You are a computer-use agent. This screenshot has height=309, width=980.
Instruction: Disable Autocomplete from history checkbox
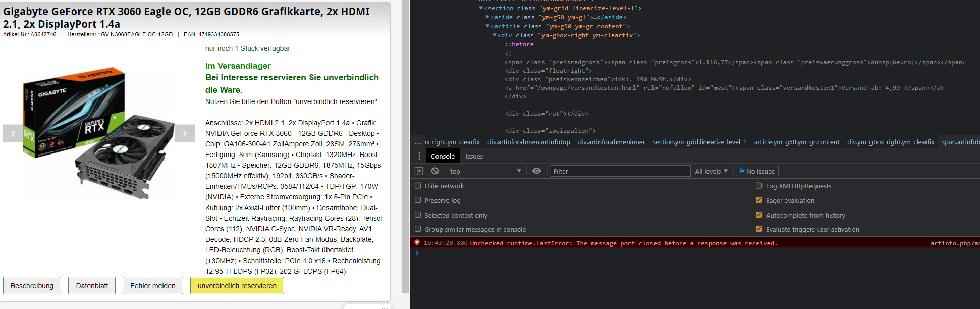click(x=759, y=215)
